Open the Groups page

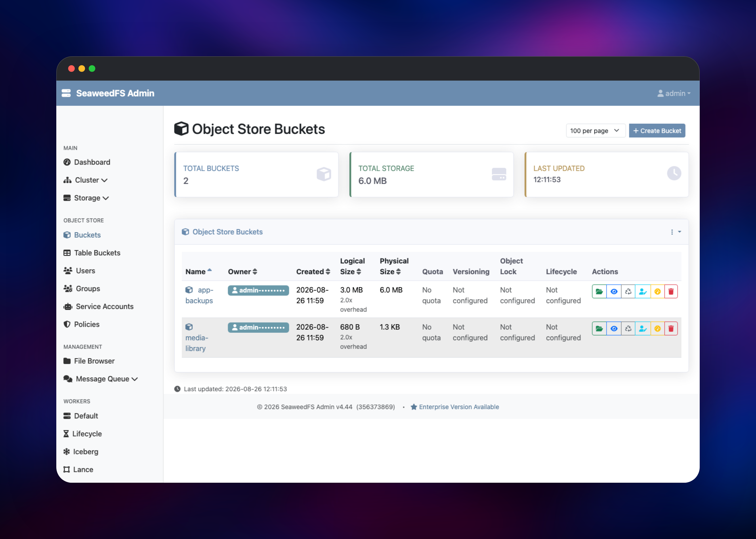82,288
